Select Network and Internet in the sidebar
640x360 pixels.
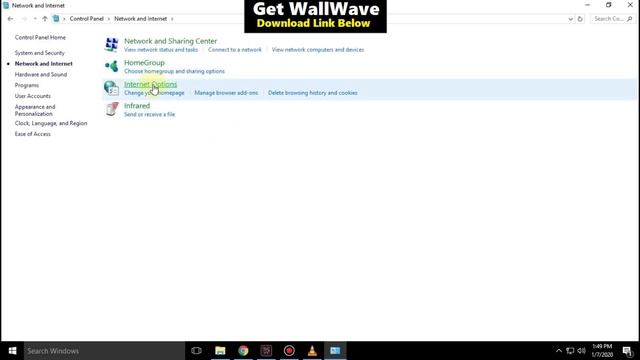tap(44, 64)
